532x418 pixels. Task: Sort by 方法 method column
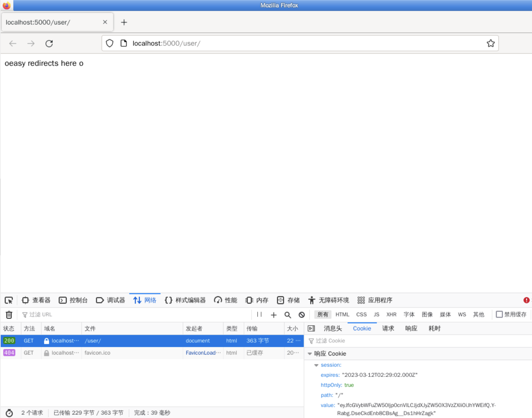click(31, 328)
